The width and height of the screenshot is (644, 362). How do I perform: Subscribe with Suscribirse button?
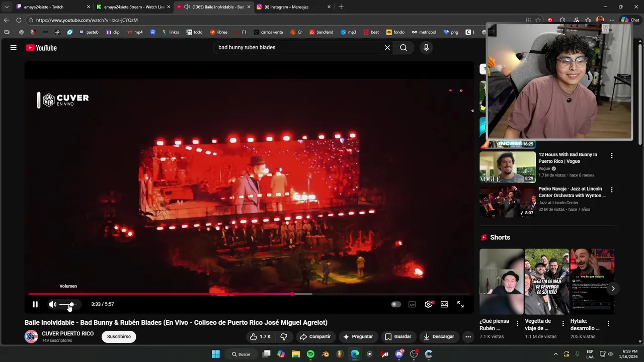point(119,337)
